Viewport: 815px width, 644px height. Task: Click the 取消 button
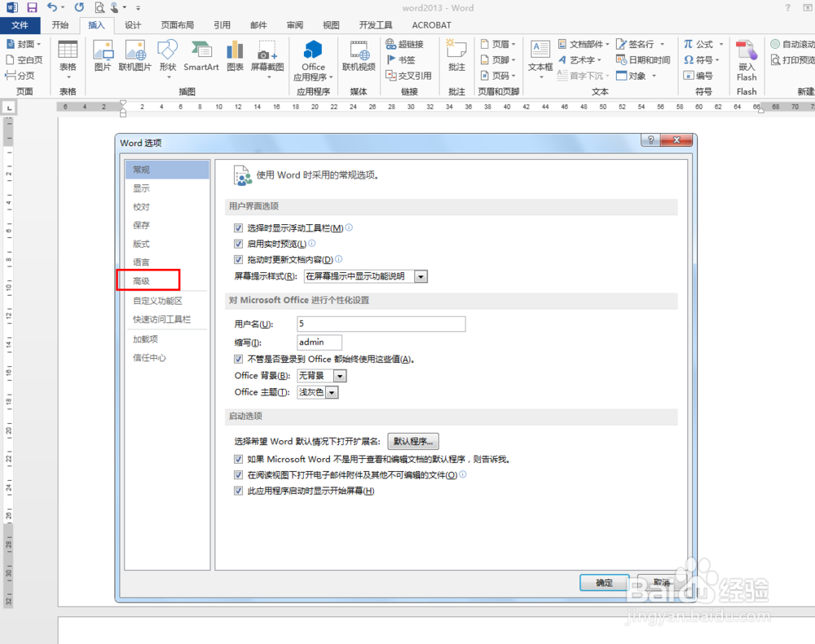click(662, 583)
